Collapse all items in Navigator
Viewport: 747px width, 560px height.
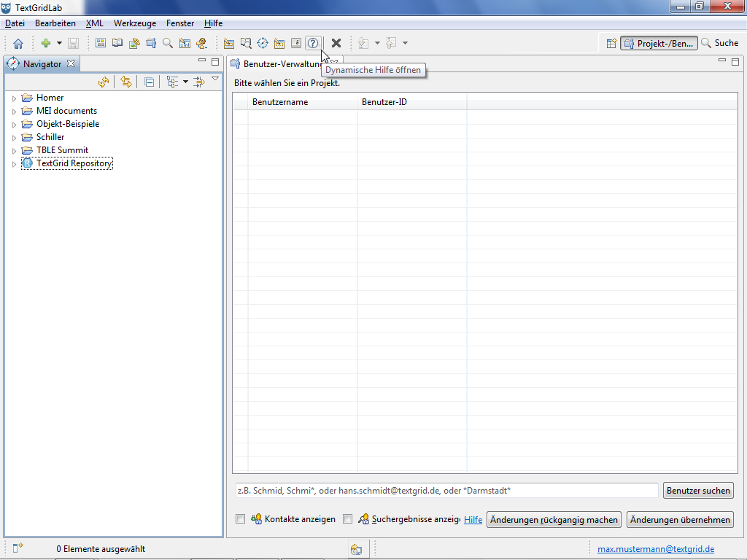149,82
